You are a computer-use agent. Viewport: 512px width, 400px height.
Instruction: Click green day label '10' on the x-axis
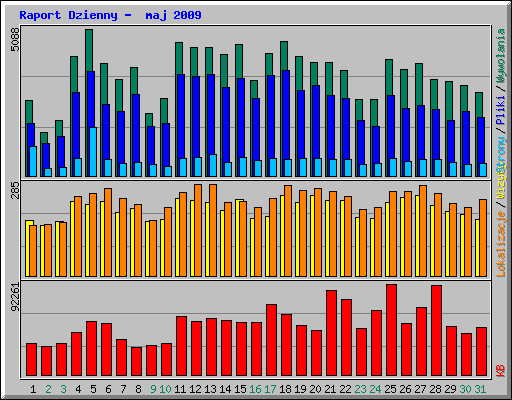tap(165, 389)
